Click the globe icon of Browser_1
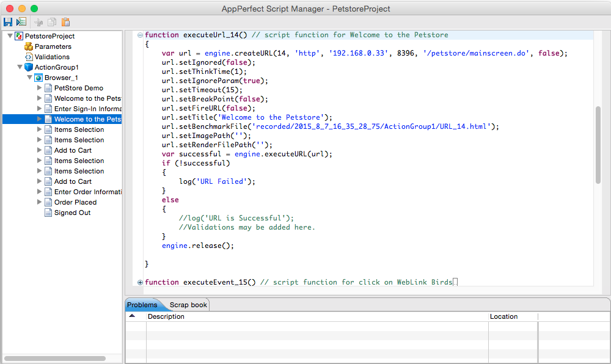 38,78
